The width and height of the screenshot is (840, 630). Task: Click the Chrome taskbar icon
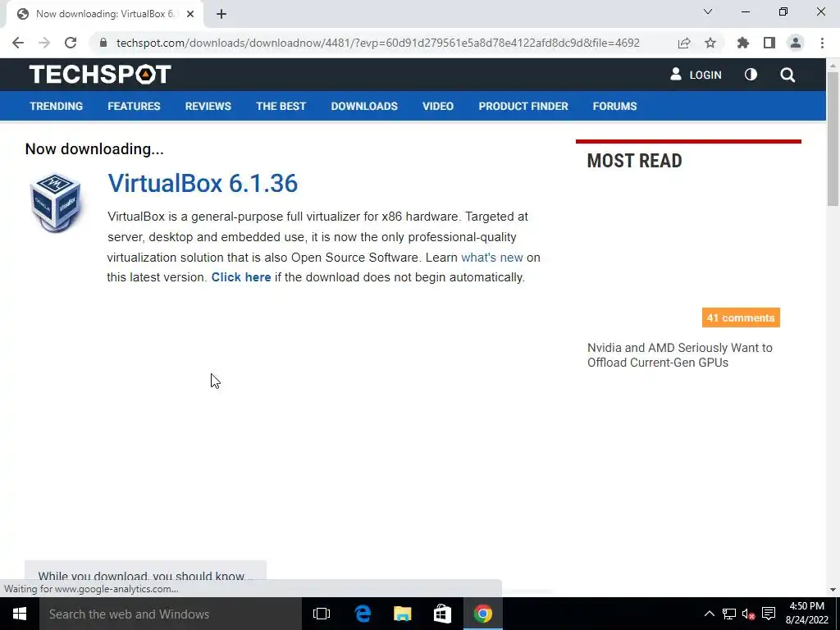pos(482,614)
